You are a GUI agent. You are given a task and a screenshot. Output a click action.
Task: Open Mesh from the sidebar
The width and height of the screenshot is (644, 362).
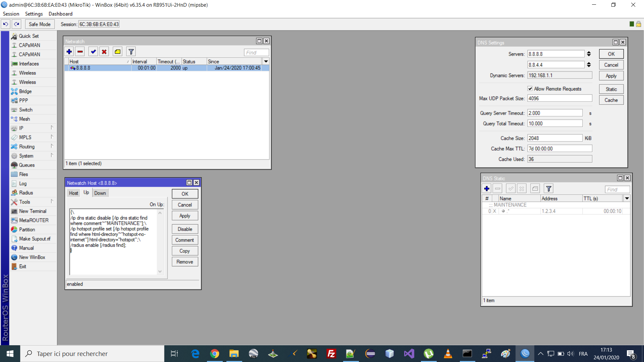pos(24,119)
